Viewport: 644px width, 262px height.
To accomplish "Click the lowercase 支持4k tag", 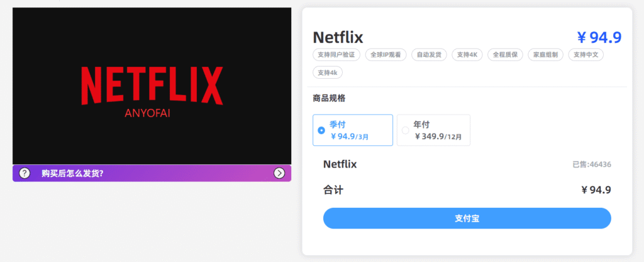I will pos(327,72).
